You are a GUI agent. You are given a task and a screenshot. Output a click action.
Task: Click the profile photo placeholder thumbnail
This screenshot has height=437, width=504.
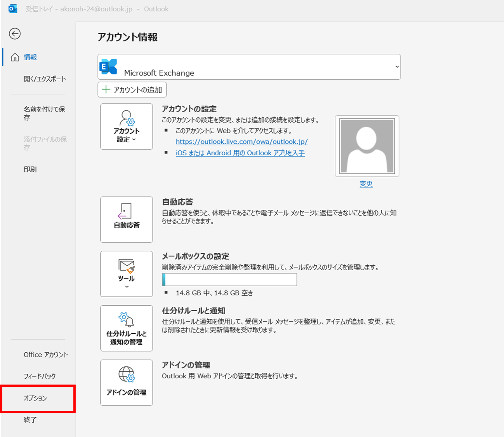tap(367, 146)
